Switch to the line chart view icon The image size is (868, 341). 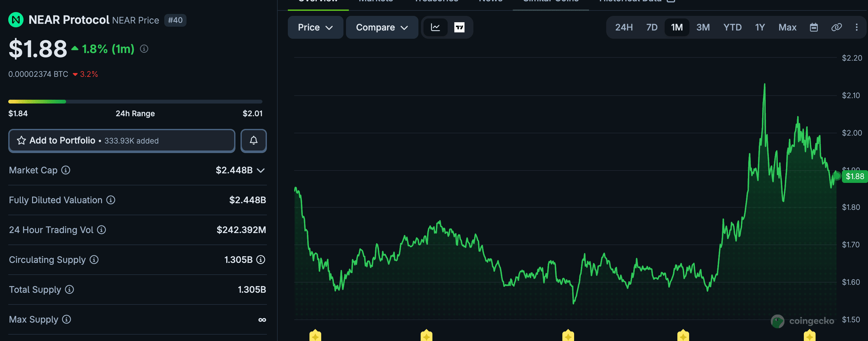[435, 27]
